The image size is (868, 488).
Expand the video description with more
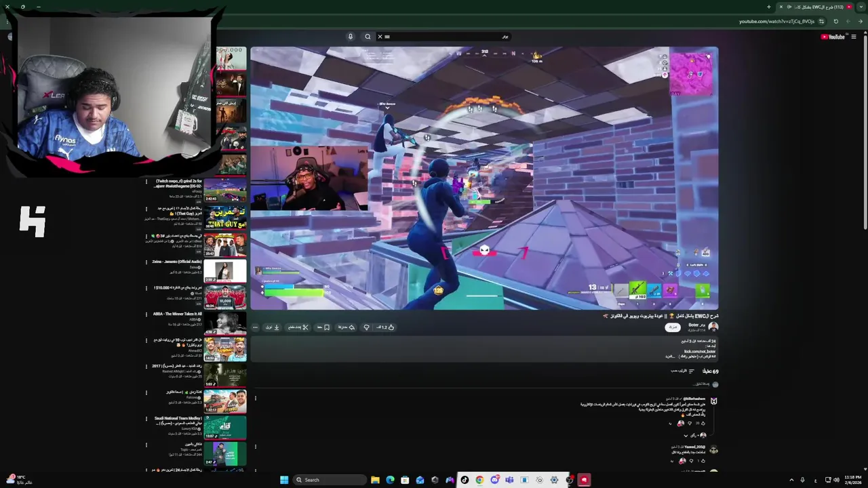(670, 356)
